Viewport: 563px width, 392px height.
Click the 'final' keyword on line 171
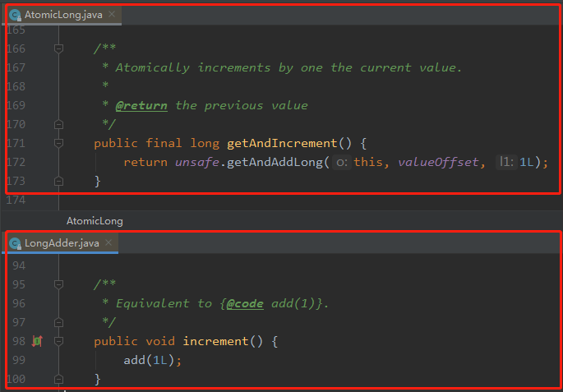tap(164, 144)
